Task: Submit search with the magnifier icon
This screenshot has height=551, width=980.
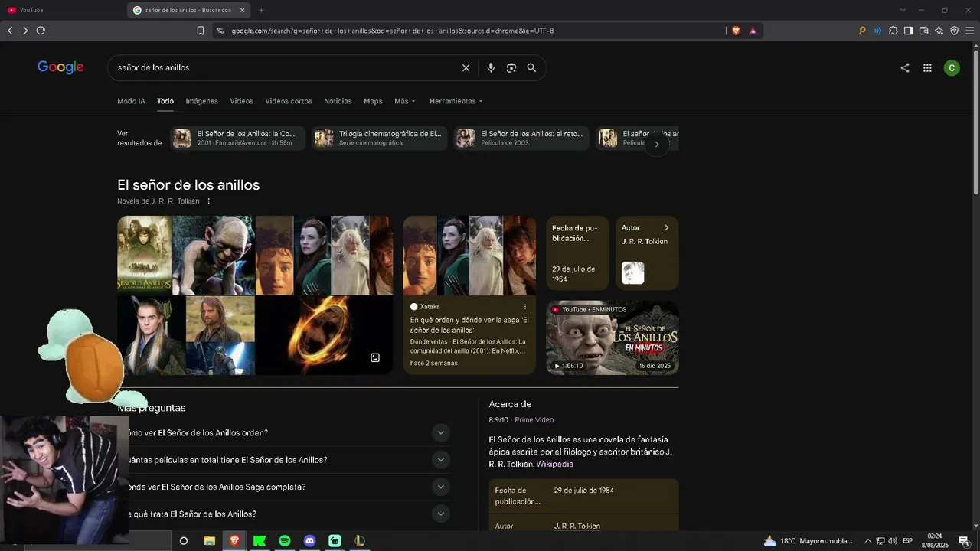Action: [x=531, y=68]
